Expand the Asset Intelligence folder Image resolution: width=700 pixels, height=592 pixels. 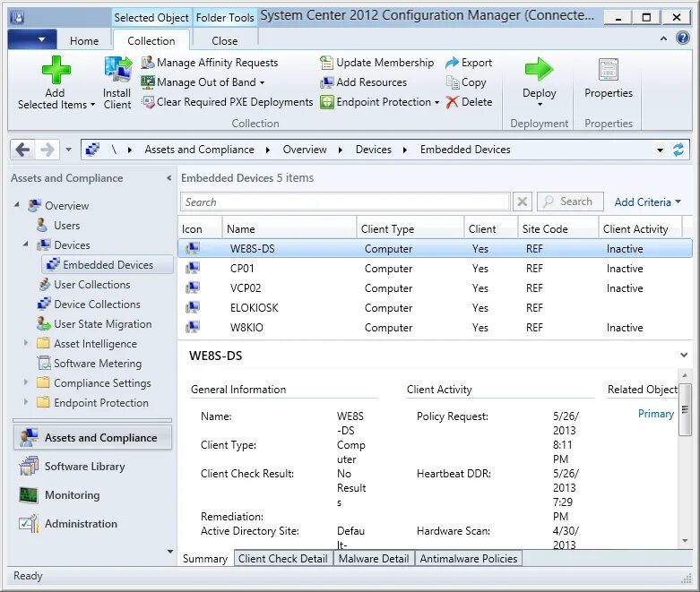point(26,343)
